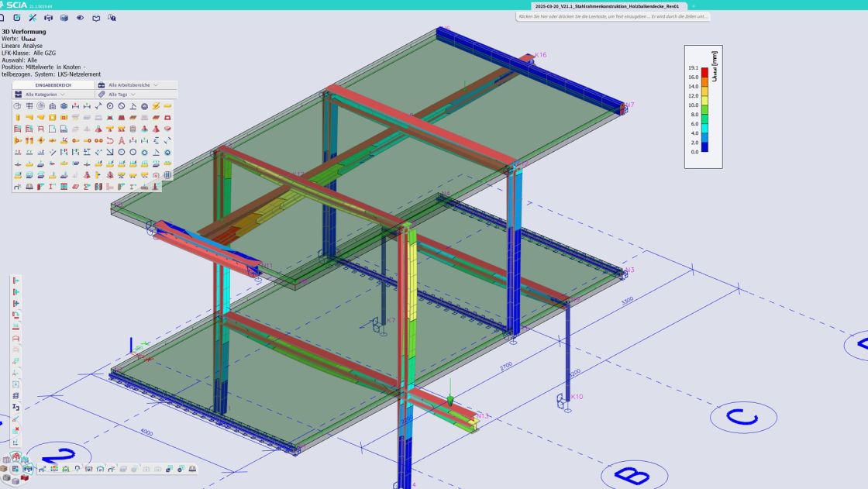Click the I-beam cross-section icon in left toolbar

[x=16, y=407]
